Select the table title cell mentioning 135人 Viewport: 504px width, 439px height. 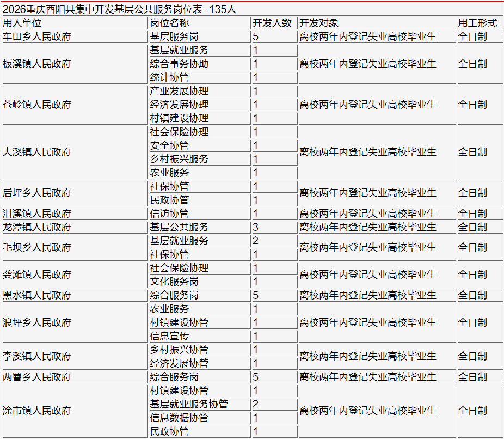[x=252, y=9]
